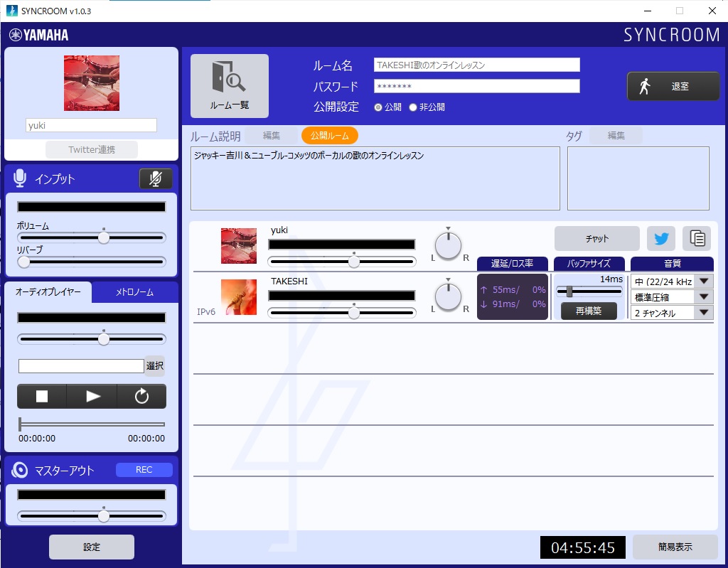Image resolution: width=728 pixels, height=568 pixels.
Task: Switch to the メトロノーム tab
Action: (134, 292)
